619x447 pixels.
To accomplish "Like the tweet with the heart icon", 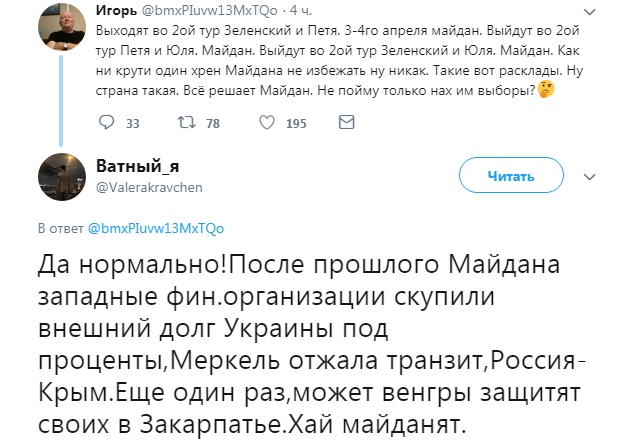I will pyautogui.click(x=265, y=123).
